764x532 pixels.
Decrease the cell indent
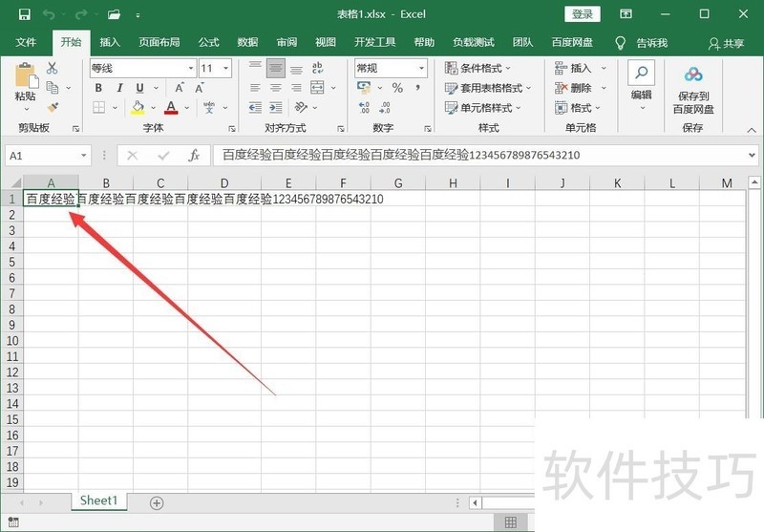[255, 107]
